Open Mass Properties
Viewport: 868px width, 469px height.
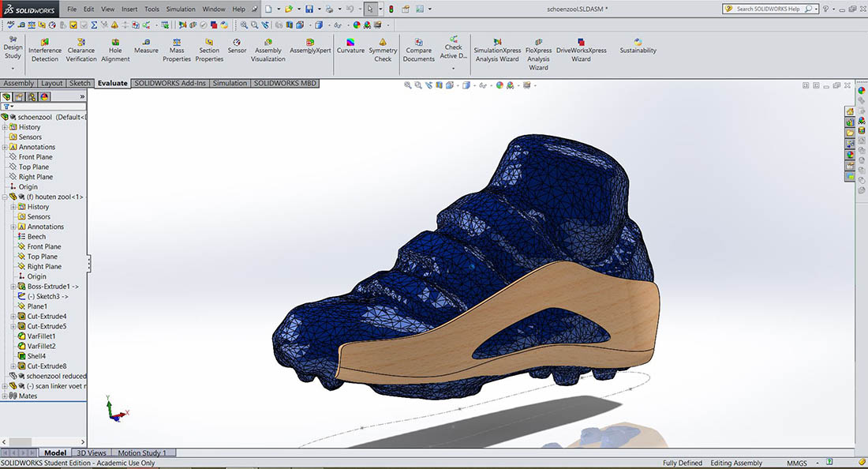[x=177, y=51]
